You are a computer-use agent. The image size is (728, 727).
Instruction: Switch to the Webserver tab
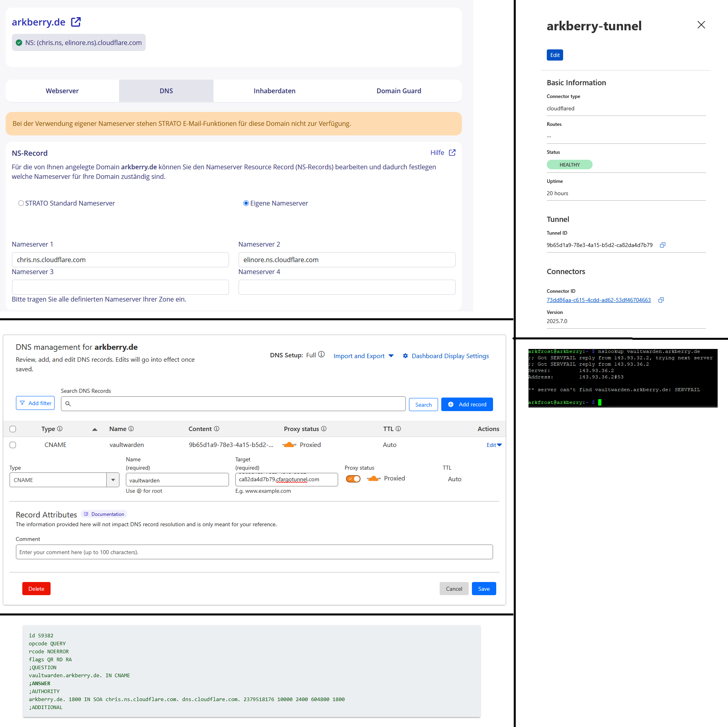(62, 91)
